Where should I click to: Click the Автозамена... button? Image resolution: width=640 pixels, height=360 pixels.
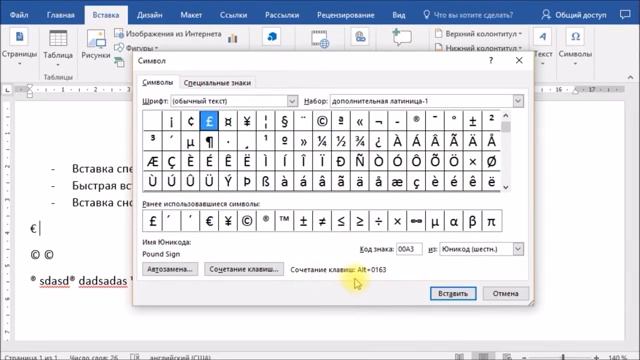170,269
